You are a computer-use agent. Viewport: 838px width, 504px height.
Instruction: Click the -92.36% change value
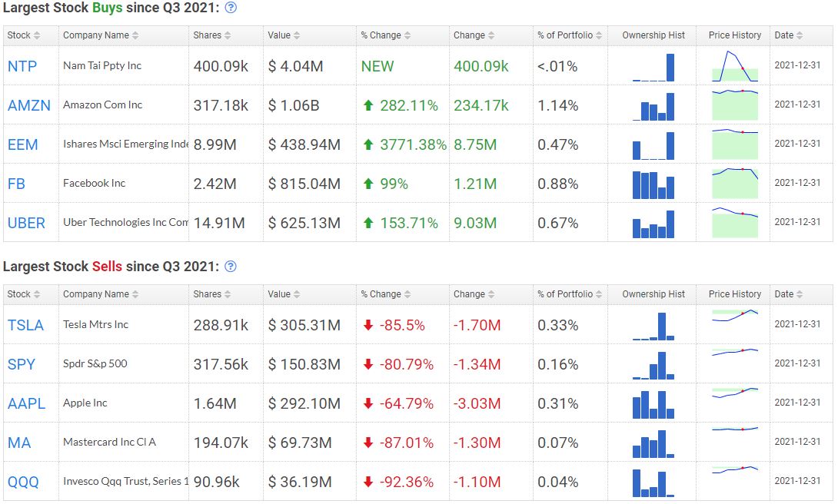[406, 482]
